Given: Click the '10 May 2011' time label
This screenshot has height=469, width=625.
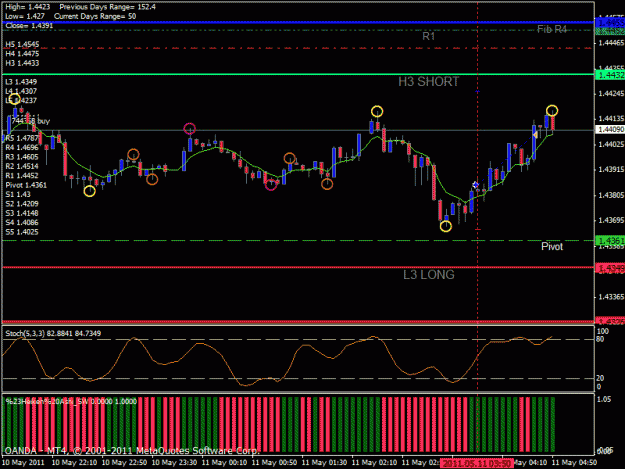Looking at the screenshot, I should (x=24, y=463).
